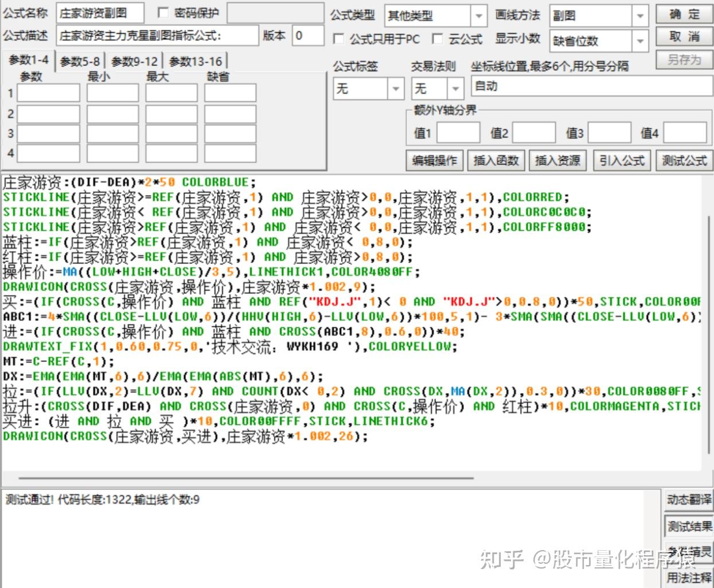Click the 值2 input field

tap(533, 133)
